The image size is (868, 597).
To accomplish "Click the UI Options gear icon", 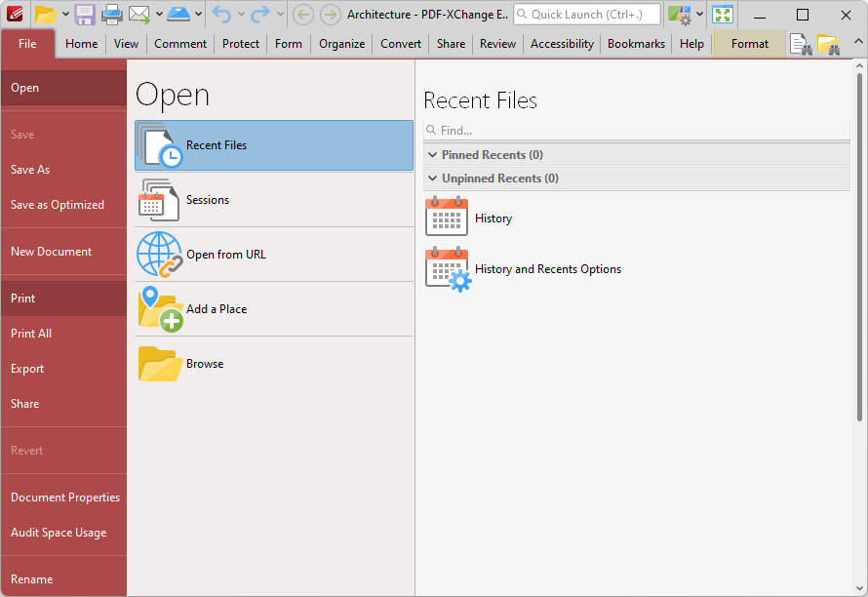I will pos(679,15).
